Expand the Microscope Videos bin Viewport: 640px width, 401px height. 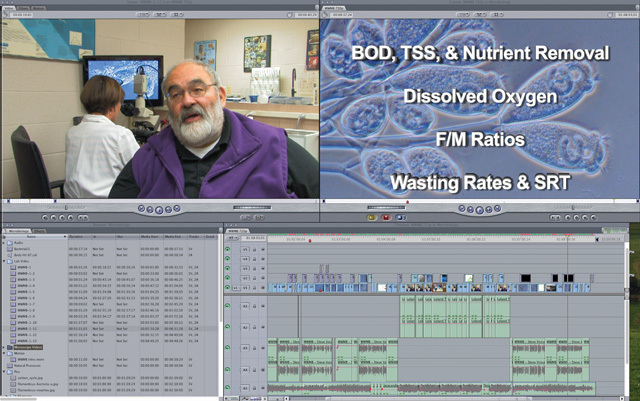point(4,347)
